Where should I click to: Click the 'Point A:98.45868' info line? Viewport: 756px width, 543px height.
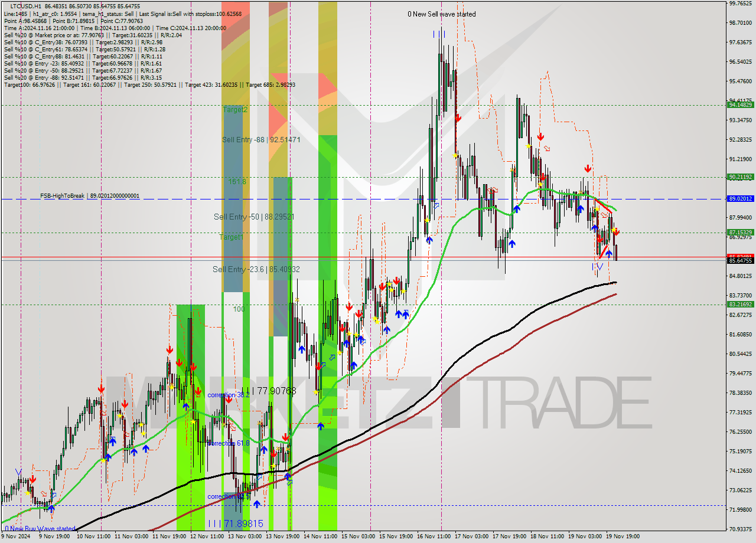(x=74, y=21)
